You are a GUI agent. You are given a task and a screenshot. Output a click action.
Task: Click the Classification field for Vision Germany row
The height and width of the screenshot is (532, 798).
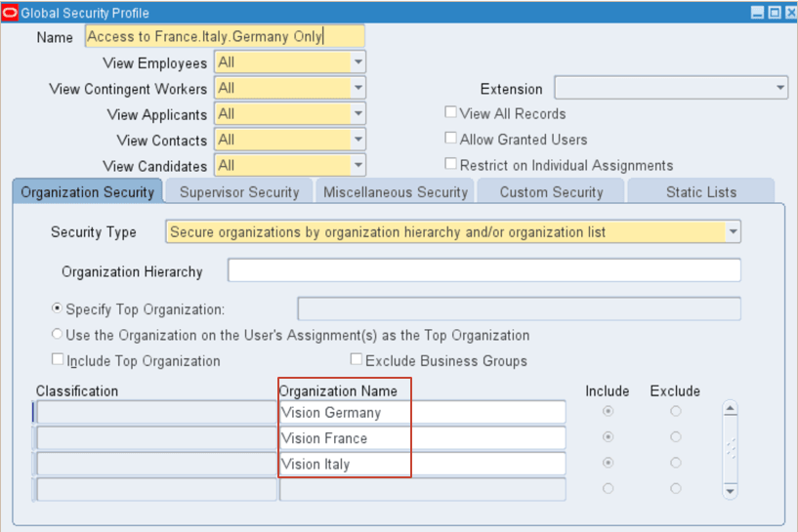(x=156, y=412)
